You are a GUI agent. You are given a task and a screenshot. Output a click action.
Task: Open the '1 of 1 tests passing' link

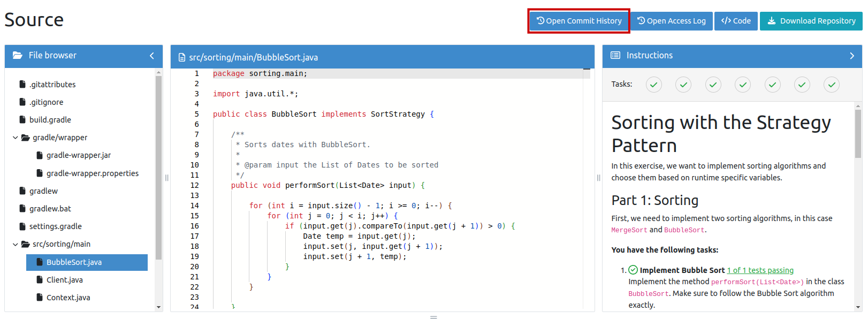(760, 270)
